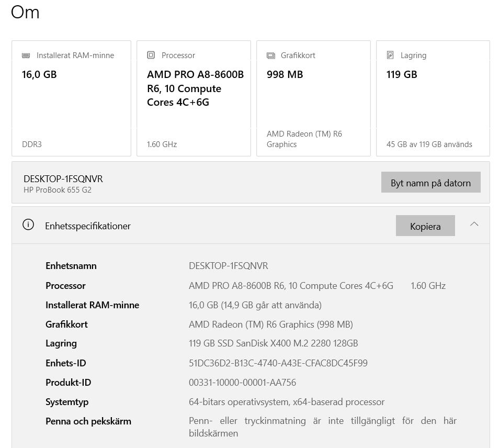The height and width of the screenshot is (448, 499).
Task: Click the Processor chip icon
Action: click(x=151, y=55)
